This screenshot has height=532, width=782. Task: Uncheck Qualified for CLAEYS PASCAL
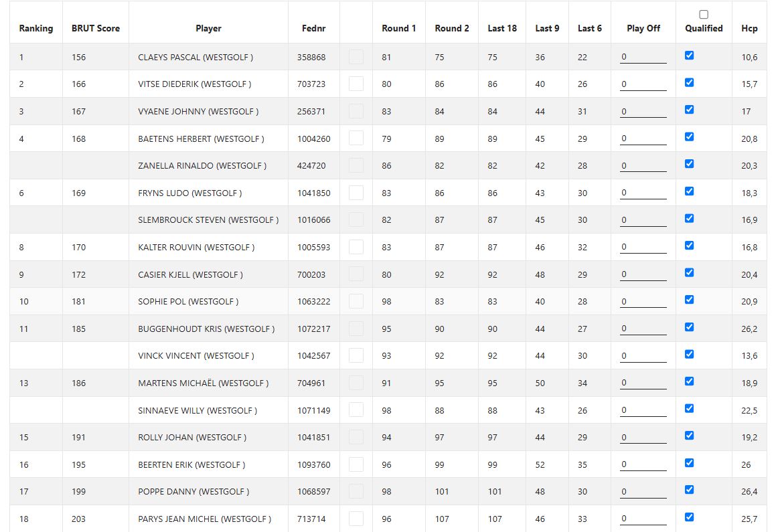coord(689,56)
